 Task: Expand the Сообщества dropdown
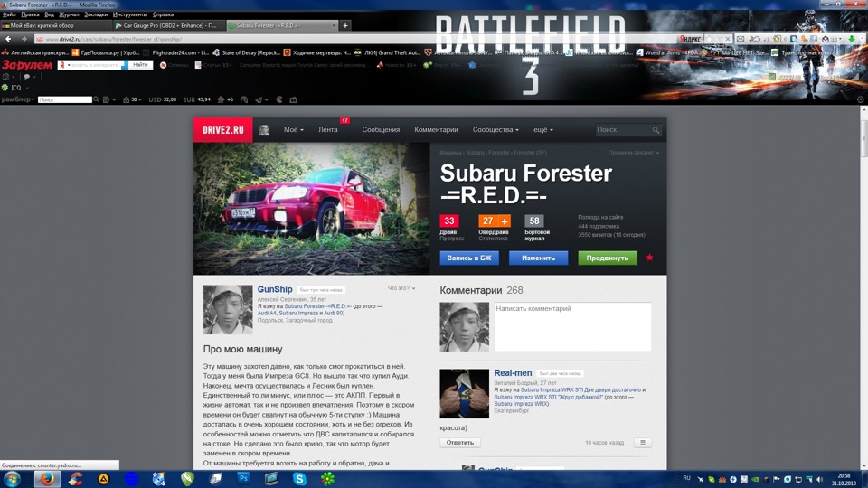click(x=495, y=129)
